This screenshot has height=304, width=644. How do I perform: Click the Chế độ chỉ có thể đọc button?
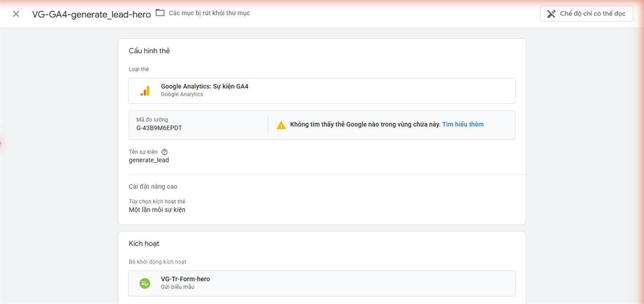(x=586, y=14)
